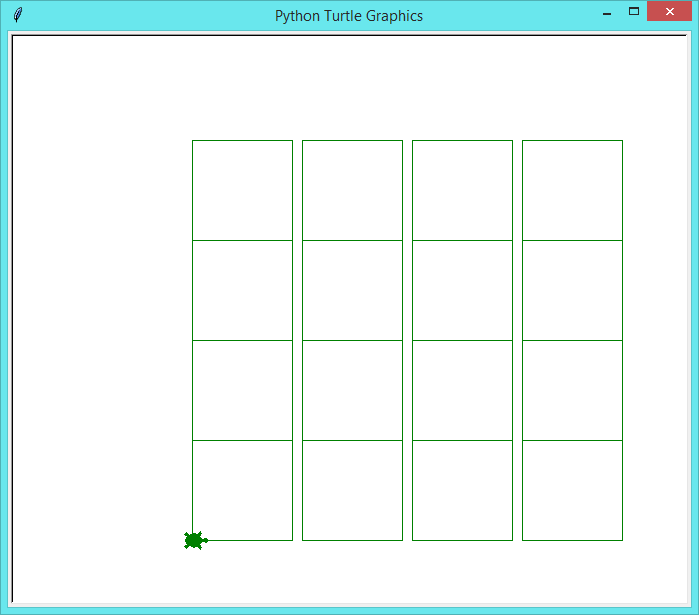The height and width of the screenshot is (615, 699).
Task: Select the third square in the top row
Action: coord(462,190)
